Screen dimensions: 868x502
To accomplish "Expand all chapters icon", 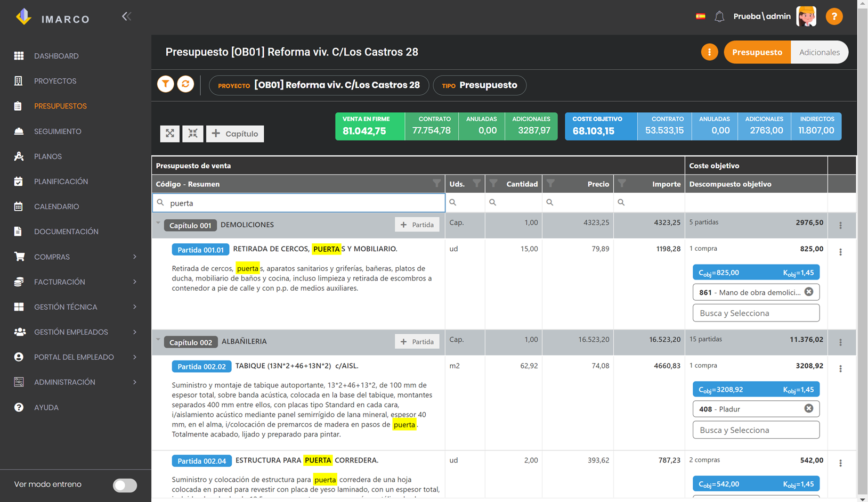I will coord(169,134).
